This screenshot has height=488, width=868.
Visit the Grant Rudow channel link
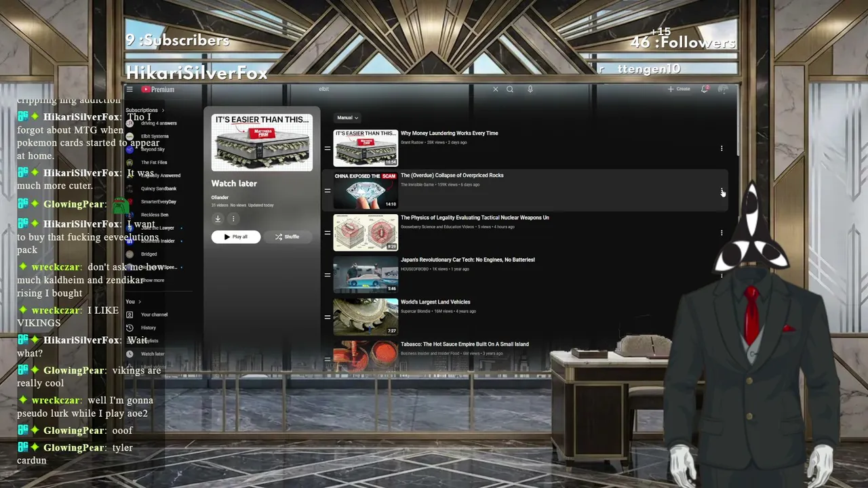tap(412, 142)
